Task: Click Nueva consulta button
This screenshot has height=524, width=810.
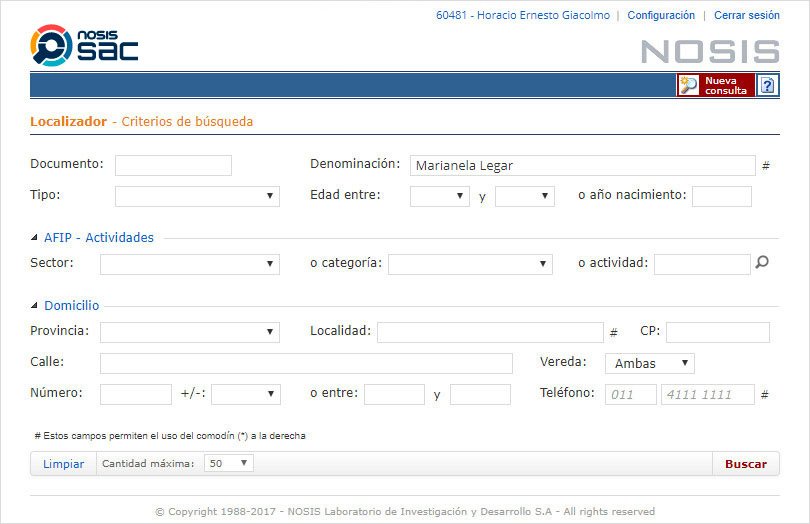Action: 716,85
